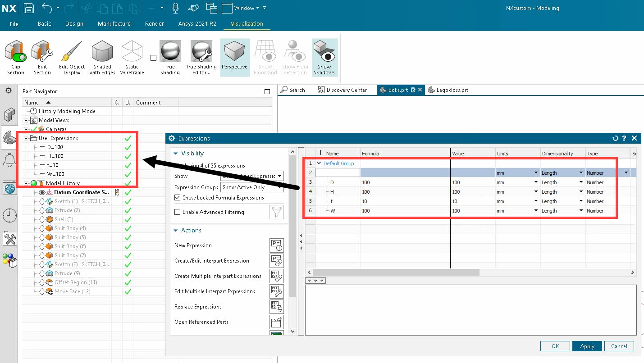Enable Advanced Filtering checkbox
Screen dimensions: 644x363
(x=178, y=212)
